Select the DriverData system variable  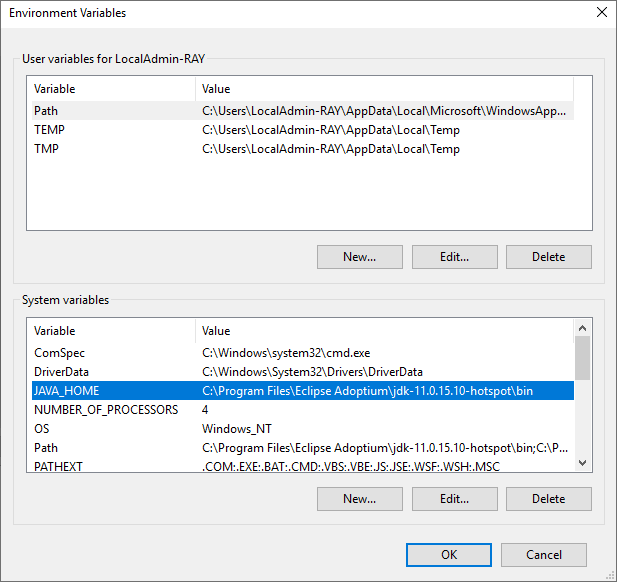pos(62,372)
